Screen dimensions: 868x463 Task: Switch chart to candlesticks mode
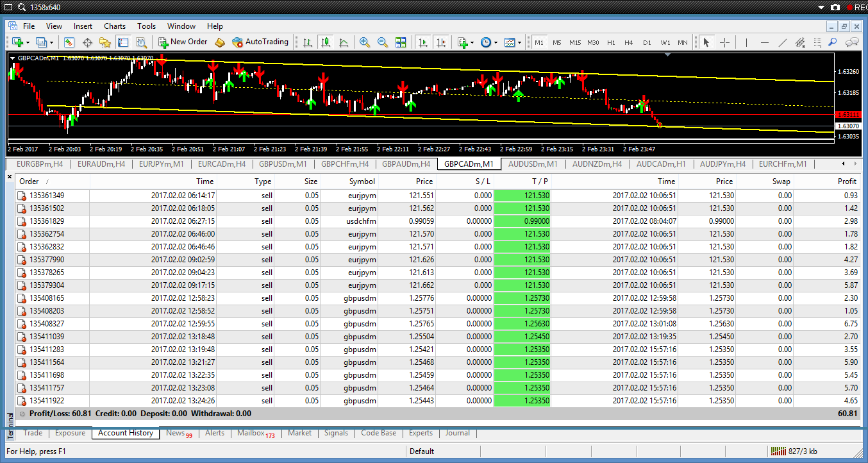[326, 42]
